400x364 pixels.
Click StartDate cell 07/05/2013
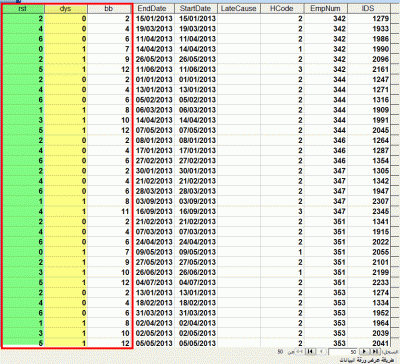point(197,130)
